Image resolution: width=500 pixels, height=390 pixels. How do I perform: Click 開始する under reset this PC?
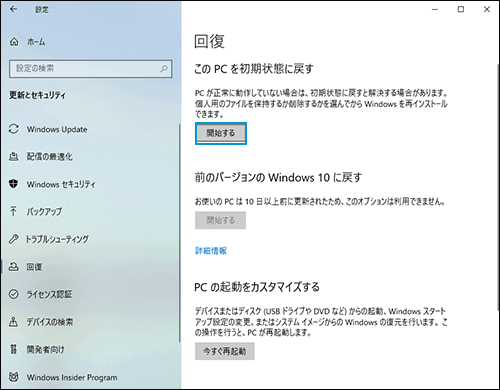click(x=221, y=133)
